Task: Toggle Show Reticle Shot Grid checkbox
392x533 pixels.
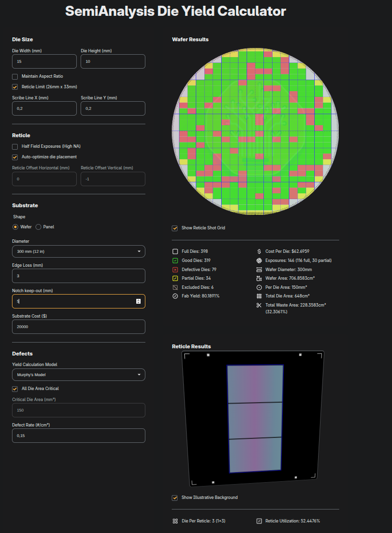Action: (x=175, y=228)
